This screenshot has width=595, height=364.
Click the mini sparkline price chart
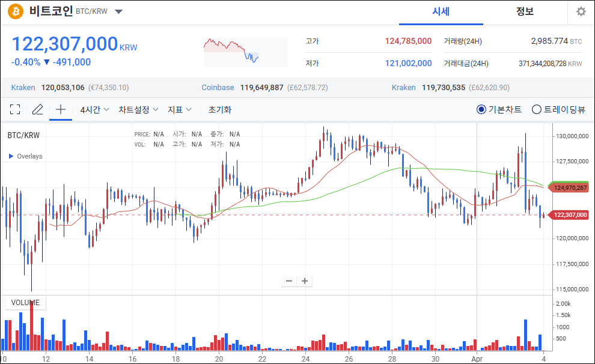246,52
